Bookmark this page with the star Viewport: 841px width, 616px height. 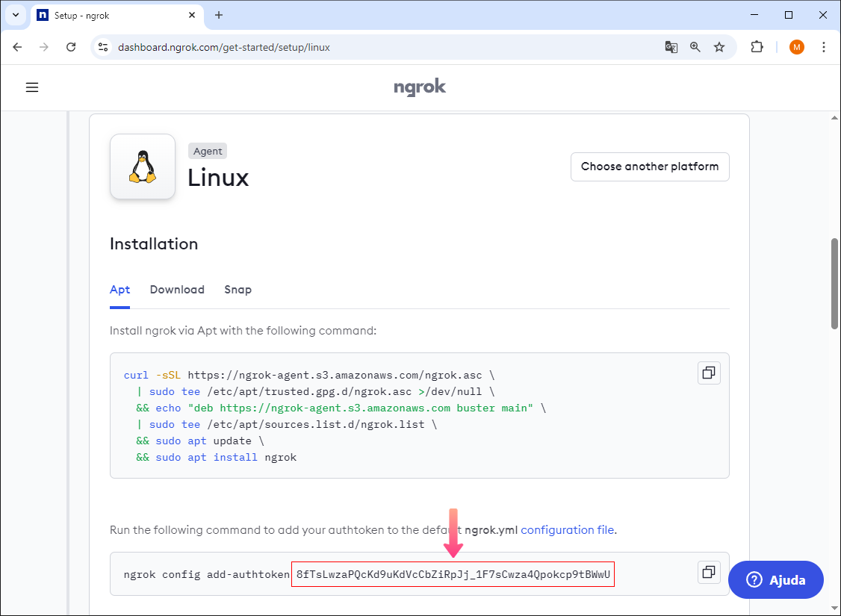pos(719,47)
